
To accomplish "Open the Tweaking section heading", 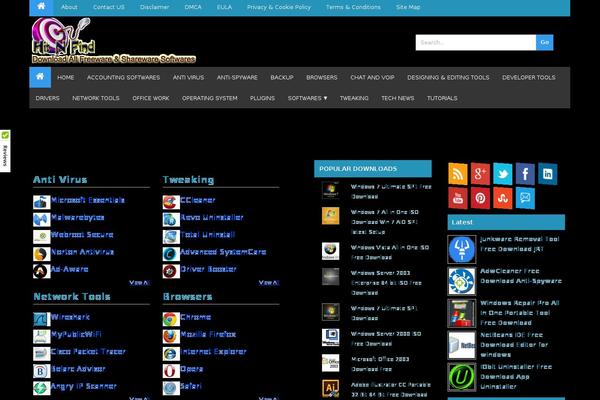I will point(188,180).
